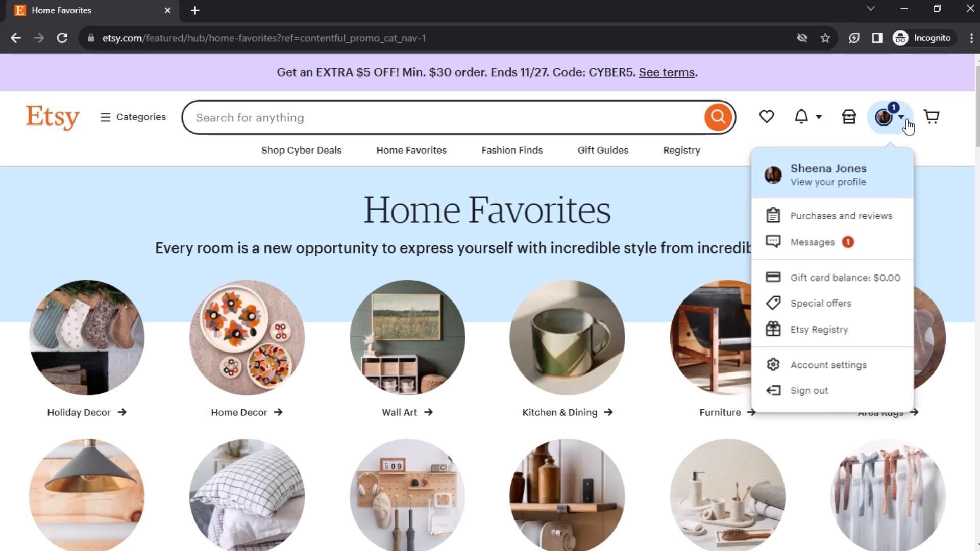Expand the notifications bell dropdown
Image resolution: width=980 pixels, height=551 pixels.
807,117
